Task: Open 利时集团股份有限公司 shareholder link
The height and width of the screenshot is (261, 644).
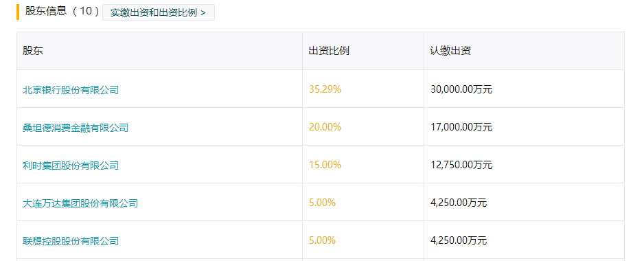Action: 71,166
